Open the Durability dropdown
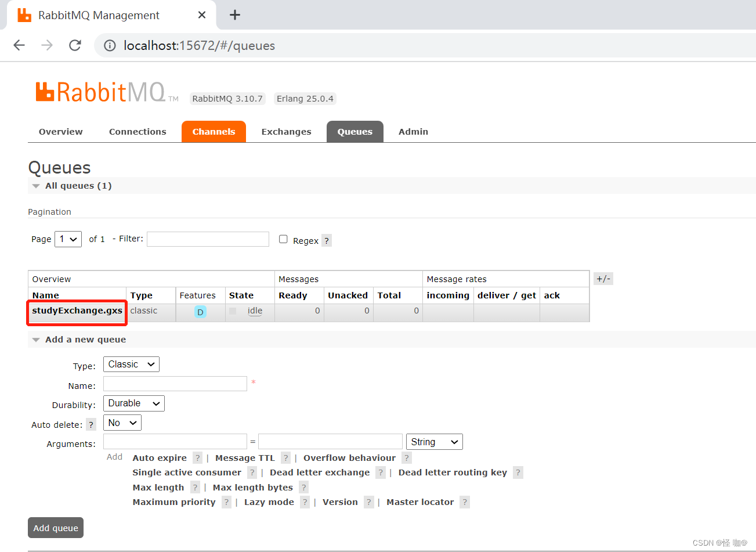Image resolution: width=756 pixels, height=552 pixels. (133, 403)
